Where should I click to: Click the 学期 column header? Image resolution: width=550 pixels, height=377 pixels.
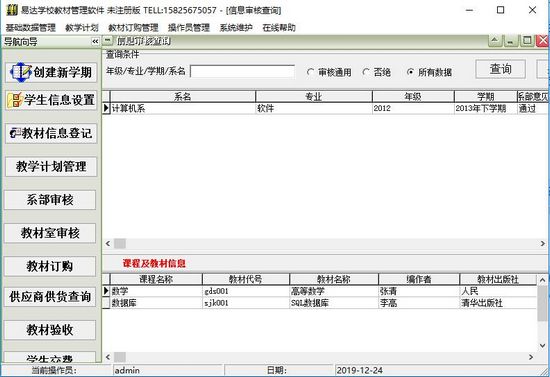click(x=486, y=96)
